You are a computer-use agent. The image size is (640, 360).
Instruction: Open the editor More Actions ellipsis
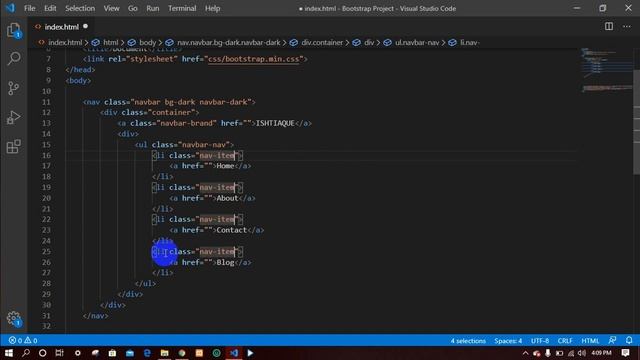pyautogui.click(x=627, y=27)
